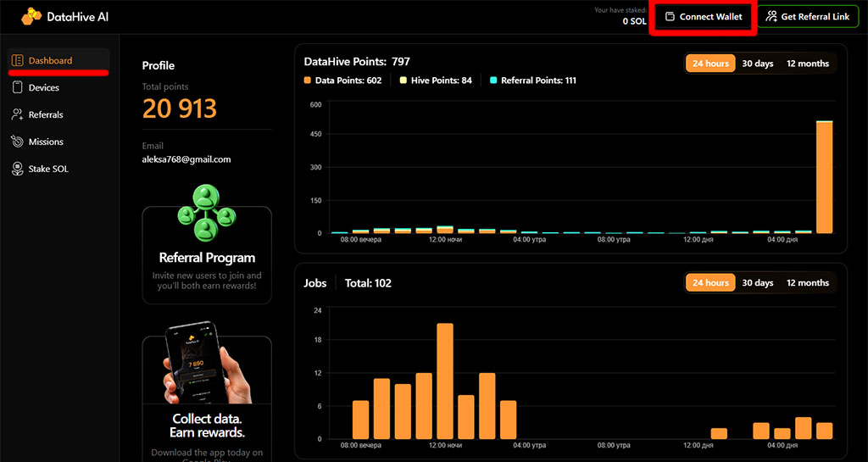Open the Referral Program card
This screenshot has width=868, height=462.
pos(207,258)
